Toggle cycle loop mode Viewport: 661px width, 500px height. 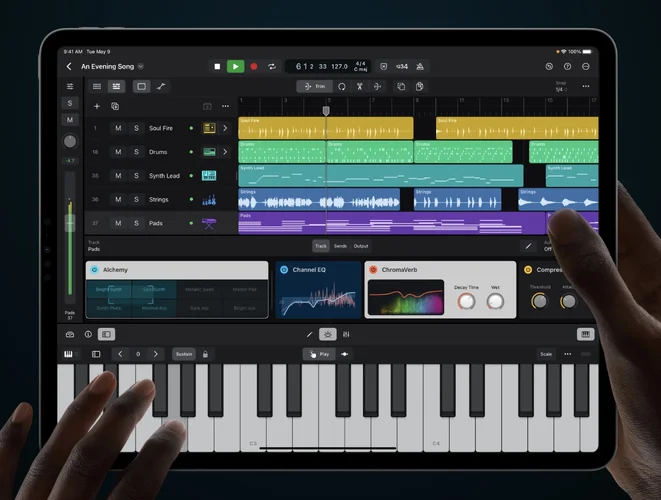click(x=272, y=67)
